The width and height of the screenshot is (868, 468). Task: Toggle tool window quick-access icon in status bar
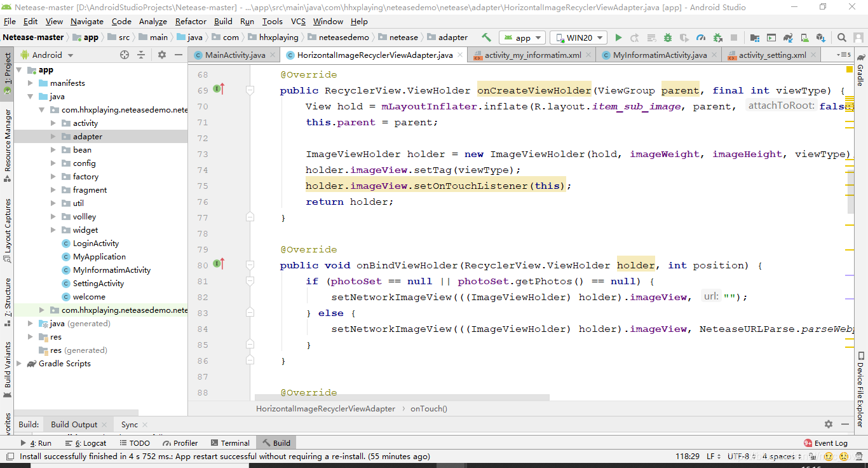click(9, 457)
